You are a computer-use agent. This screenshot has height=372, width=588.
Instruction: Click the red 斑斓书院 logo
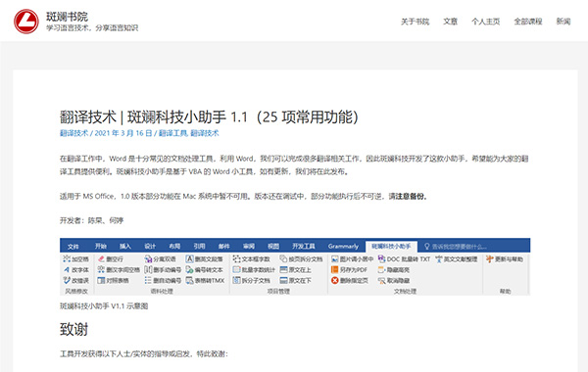click(26, 21)
